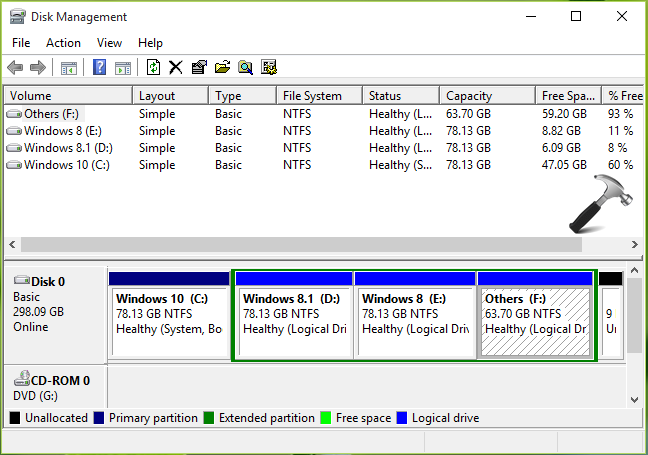Sort by the File System column header
This screenshot has width=648, height=455.
pos(319,96)
